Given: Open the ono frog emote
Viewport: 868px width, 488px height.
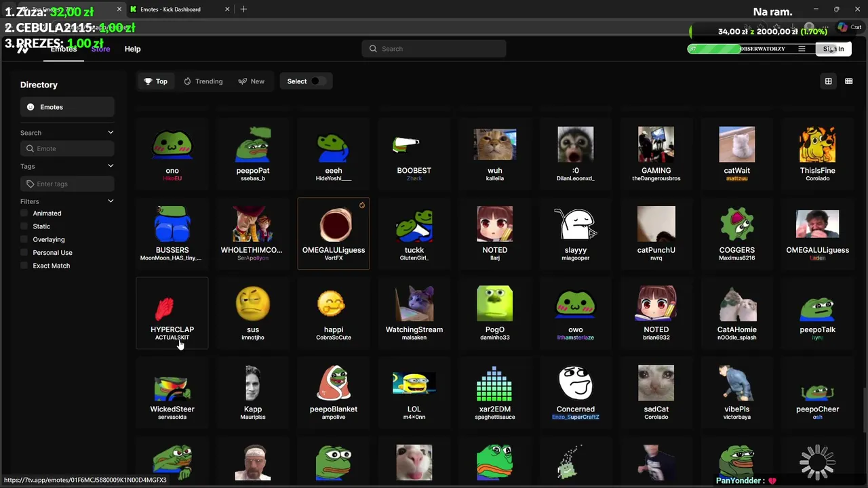Looking at the screenshot, I should [172, 154].
